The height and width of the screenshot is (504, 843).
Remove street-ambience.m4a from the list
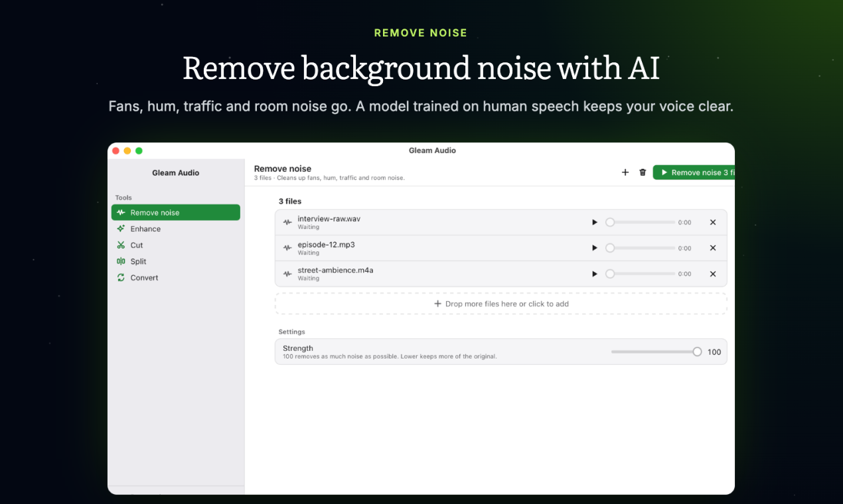[x=713, y=274]
